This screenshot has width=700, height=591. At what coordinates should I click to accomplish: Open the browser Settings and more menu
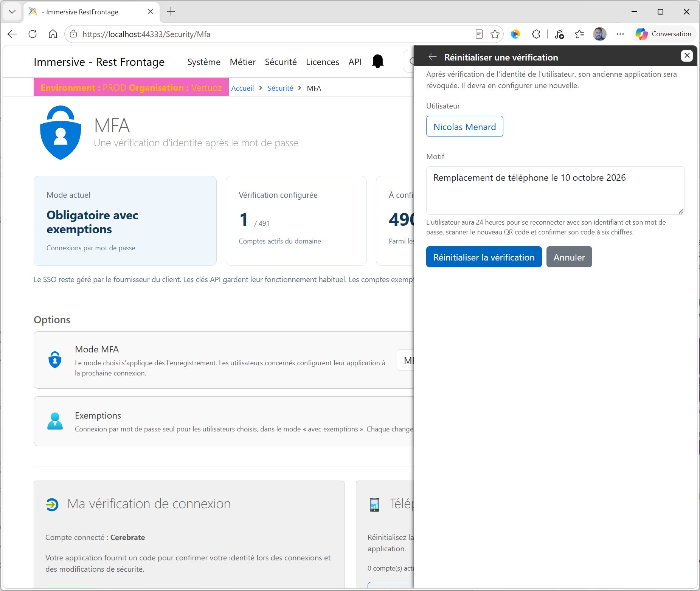620,34
